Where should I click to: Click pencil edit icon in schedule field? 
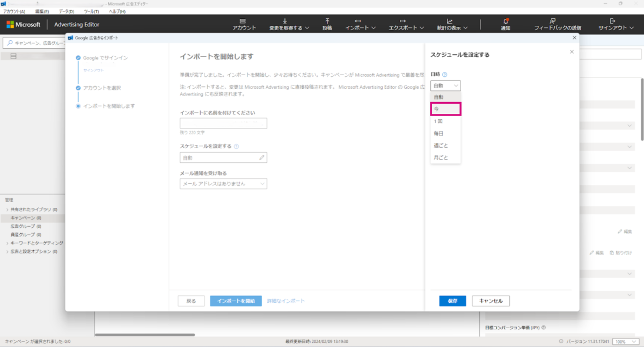coord(262,157)
